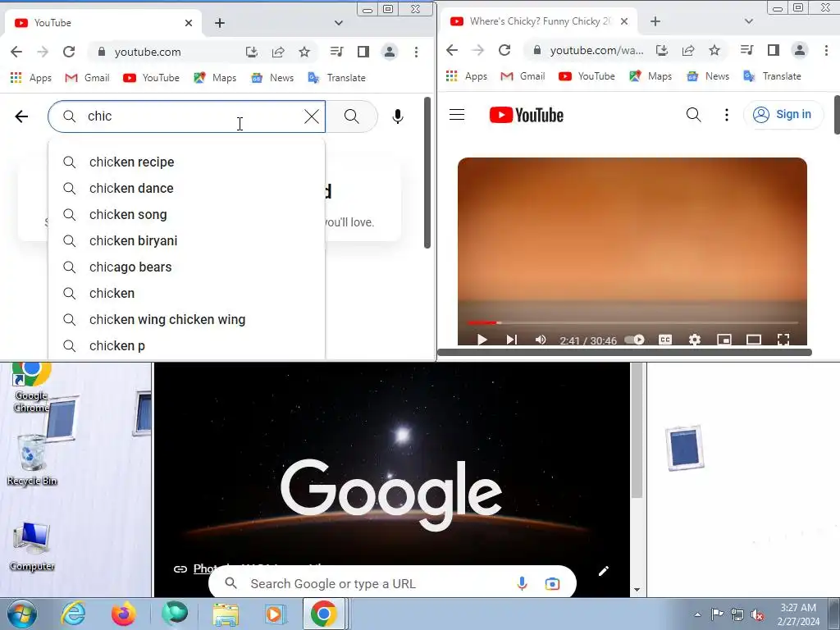840x630 pixels.
Task: Clear the 'chic' search text with the X
Action: click(311, 116)
